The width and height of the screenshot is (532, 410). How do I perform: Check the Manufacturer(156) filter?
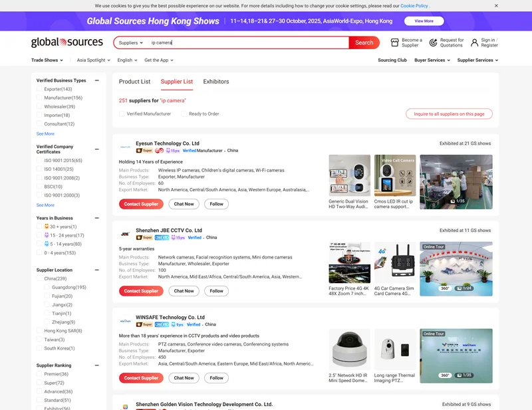click(39, 98)
